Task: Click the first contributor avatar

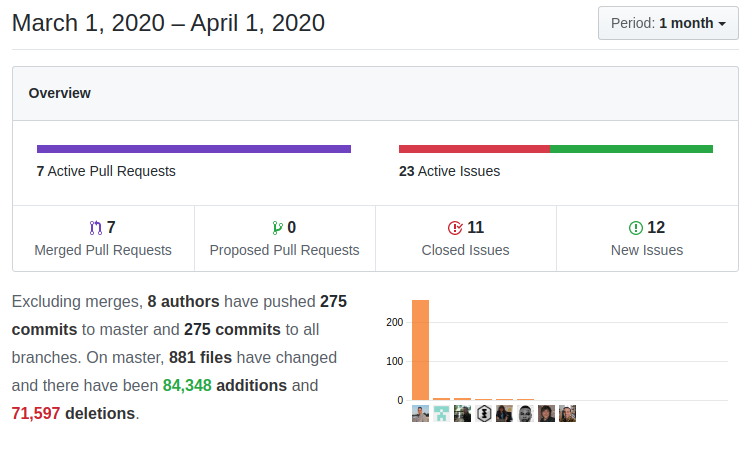Action: click(x=420, y=414)
